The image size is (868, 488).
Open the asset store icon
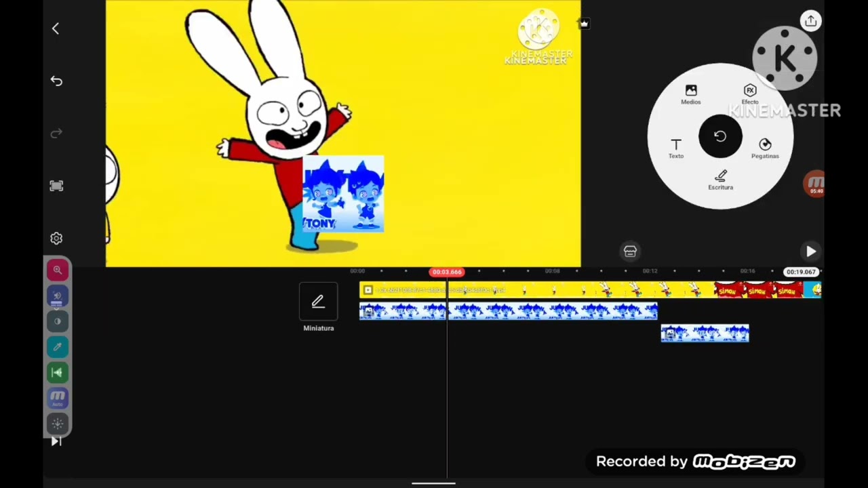[x=630, y=251]
